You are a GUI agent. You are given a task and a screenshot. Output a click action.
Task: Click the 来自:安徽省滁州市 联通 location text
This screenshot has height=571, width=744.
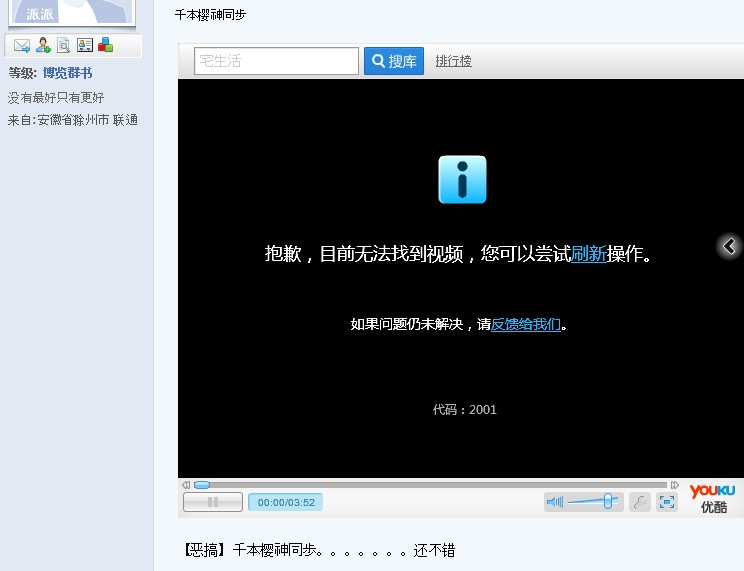pos(73,120)
